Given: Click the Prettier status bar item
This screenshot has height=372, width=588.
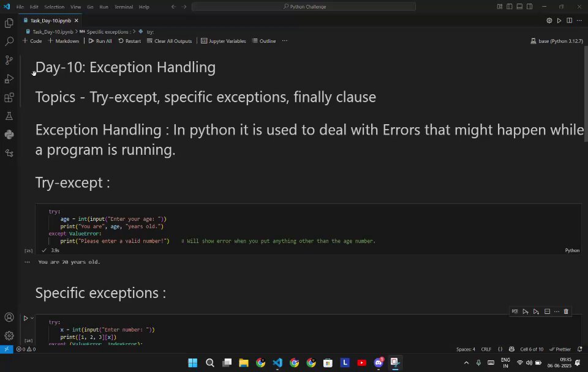Looking at the screenshot, I should [560, 349].
